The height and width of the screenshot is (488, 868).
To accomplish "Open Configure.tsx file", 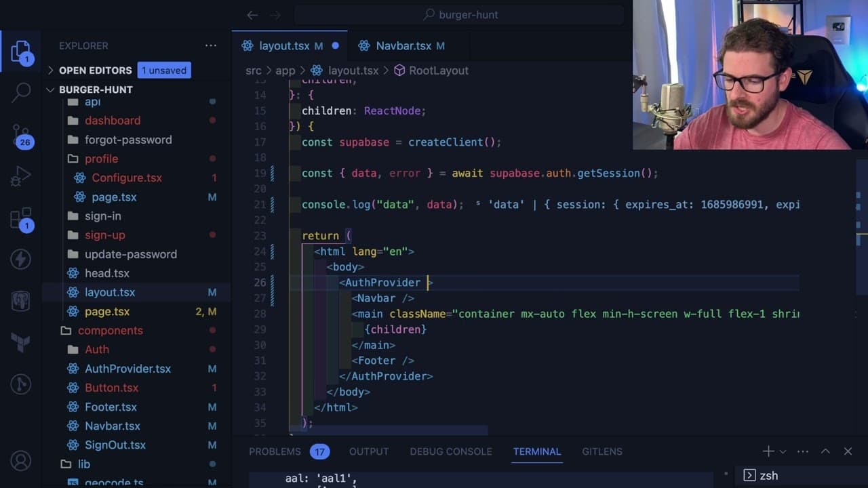I will click(127, 178).
